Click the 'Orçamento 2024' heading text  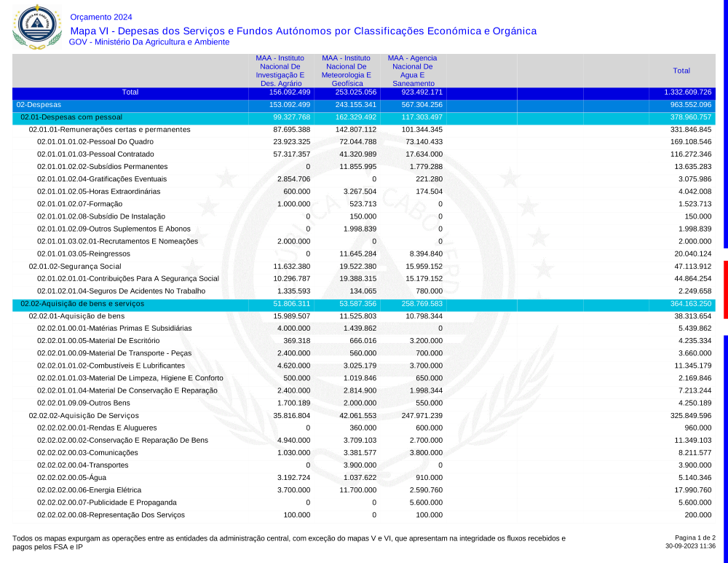(x=101, y=17)
